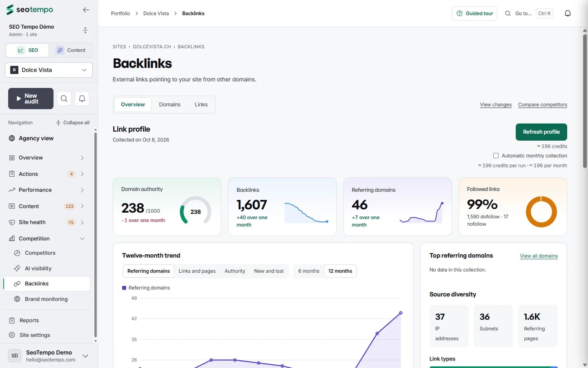
Task: Click the Followed links donut chart
Action: click(541, 212)
